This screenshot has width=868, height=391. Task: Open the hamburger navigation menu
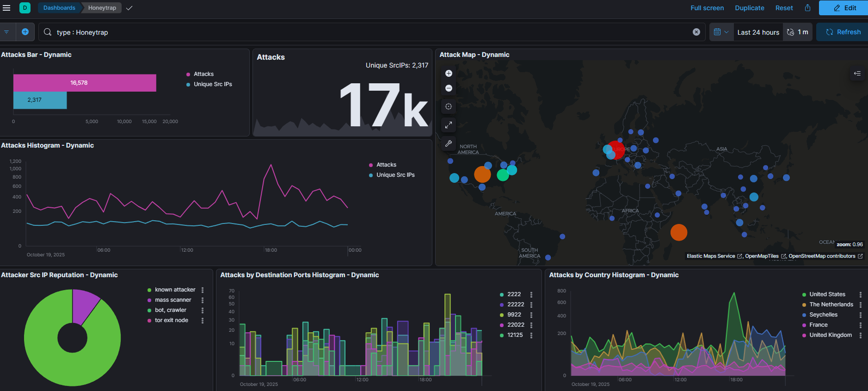(x=6, y=8)
